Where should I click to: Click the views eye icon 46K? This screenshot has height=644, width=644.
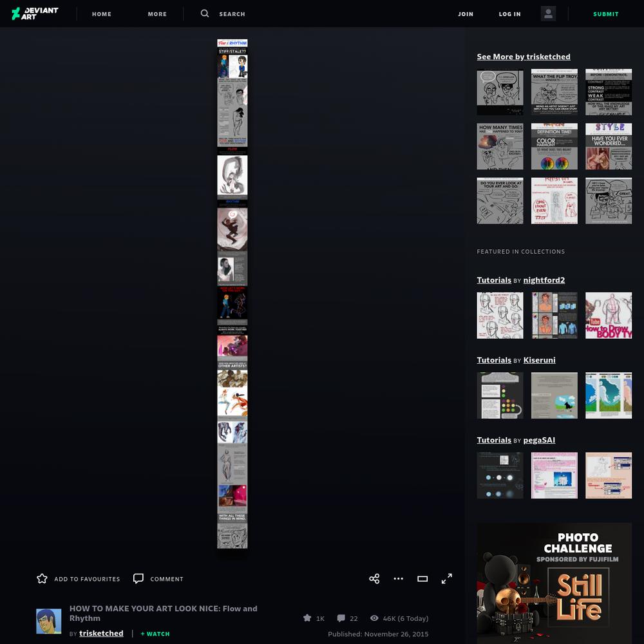click(x=374, y=618)
